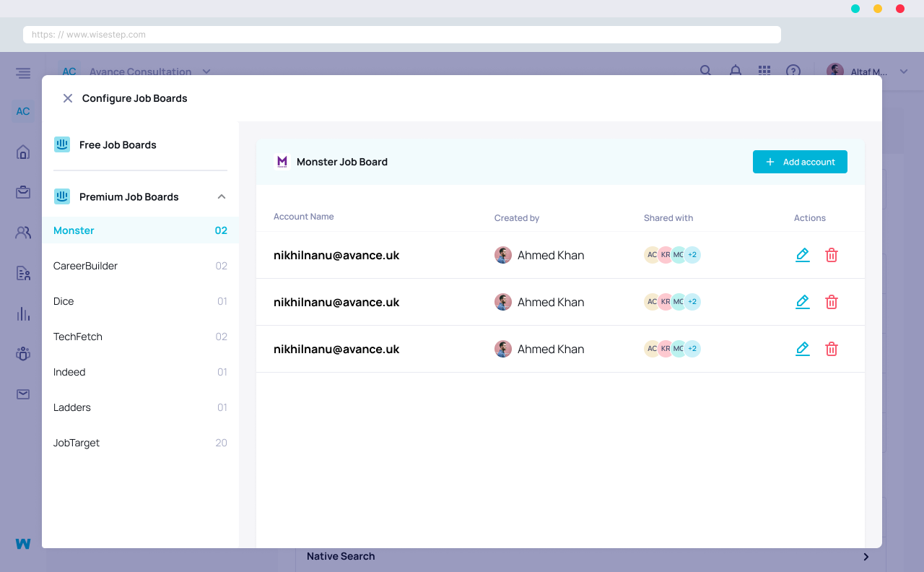Click Ahmed Khan avatar in first row
924x572 pixels.
(503, 255)
